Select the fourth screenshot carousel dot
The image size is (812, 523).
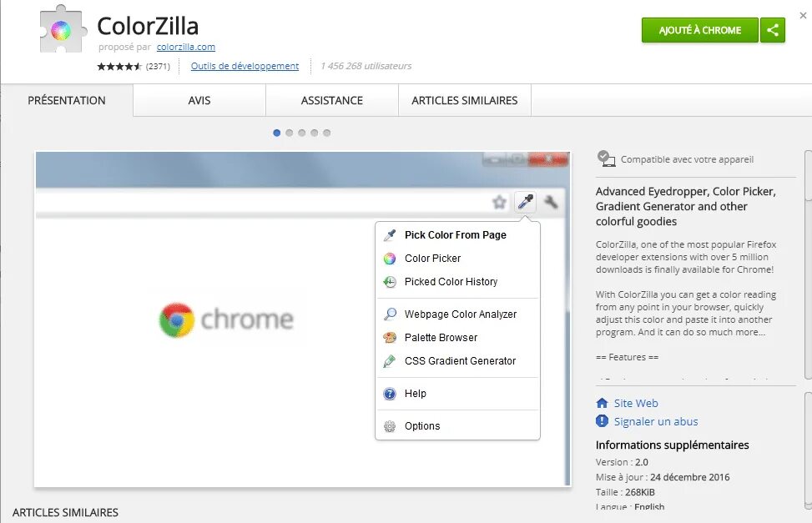pyautogui.click(x=314, y=133)
